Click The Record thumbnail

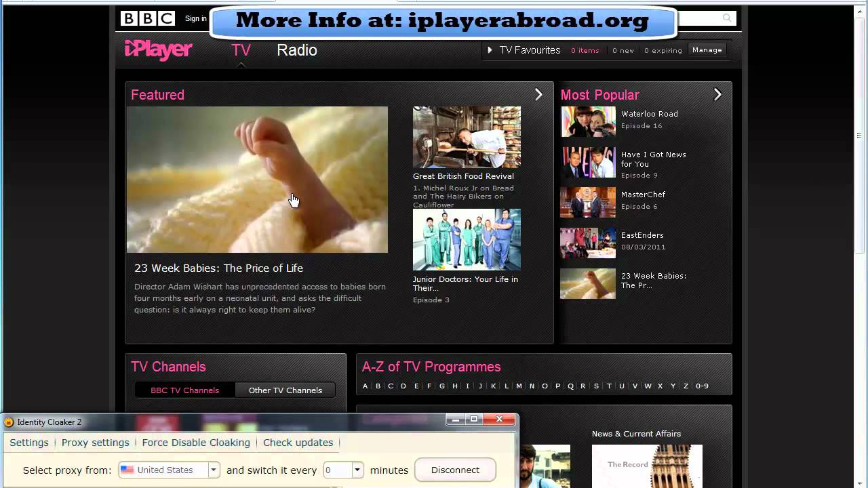[647, 466]
